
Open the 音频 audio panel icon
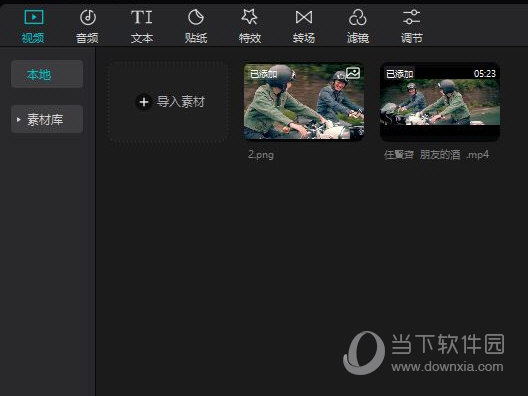click(88, 17)
